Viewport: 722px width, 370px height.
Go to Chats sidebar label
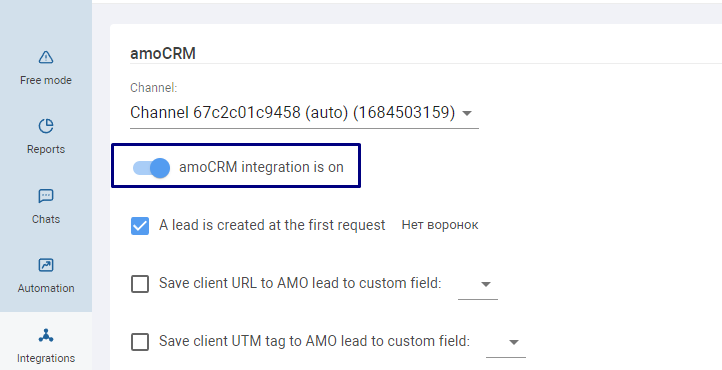[46, 219]
